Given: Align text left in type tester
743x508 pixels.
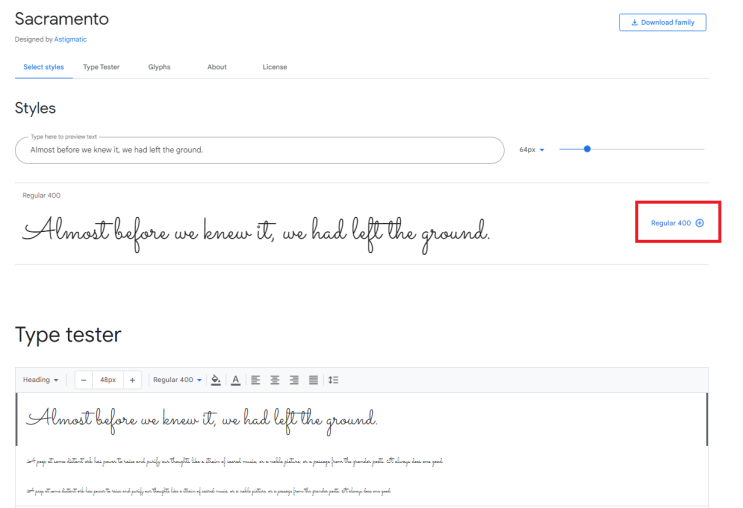Looking at the screenshot, I should click(x=255, y=380).
